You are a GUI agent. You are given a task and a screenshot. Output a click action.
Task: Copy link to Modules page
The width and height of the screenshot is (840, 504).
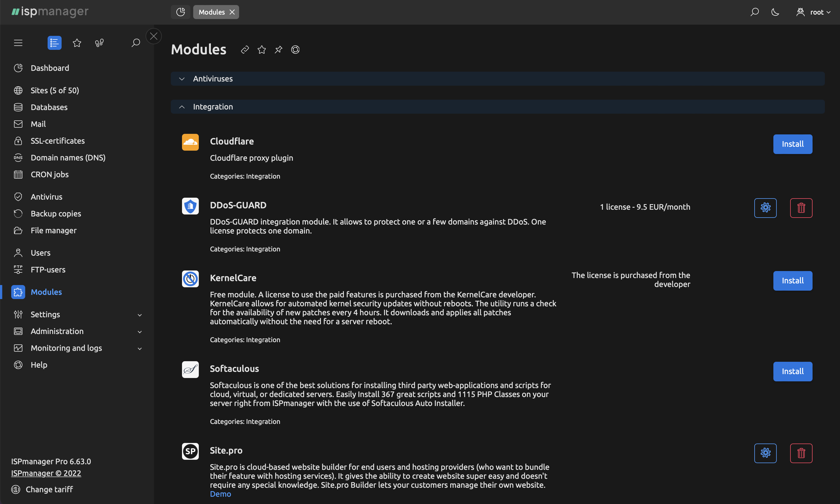245,50
